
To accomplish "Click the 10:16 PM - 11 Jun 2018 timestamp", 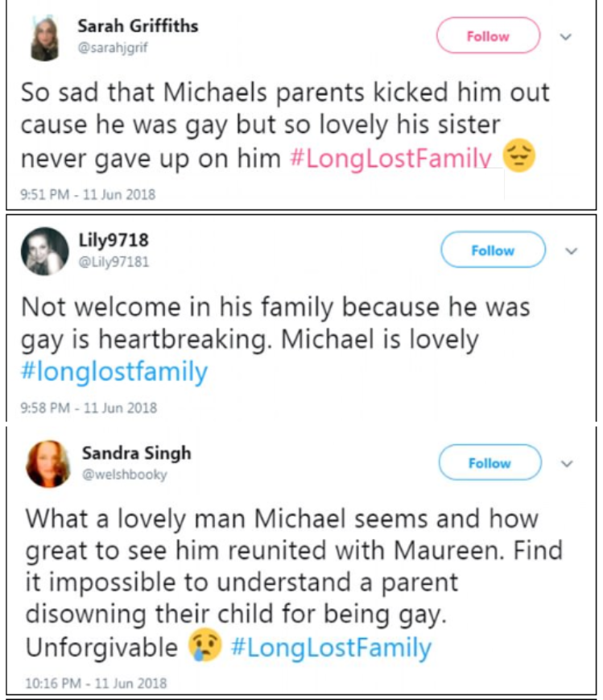I will (x=95, y=683).
